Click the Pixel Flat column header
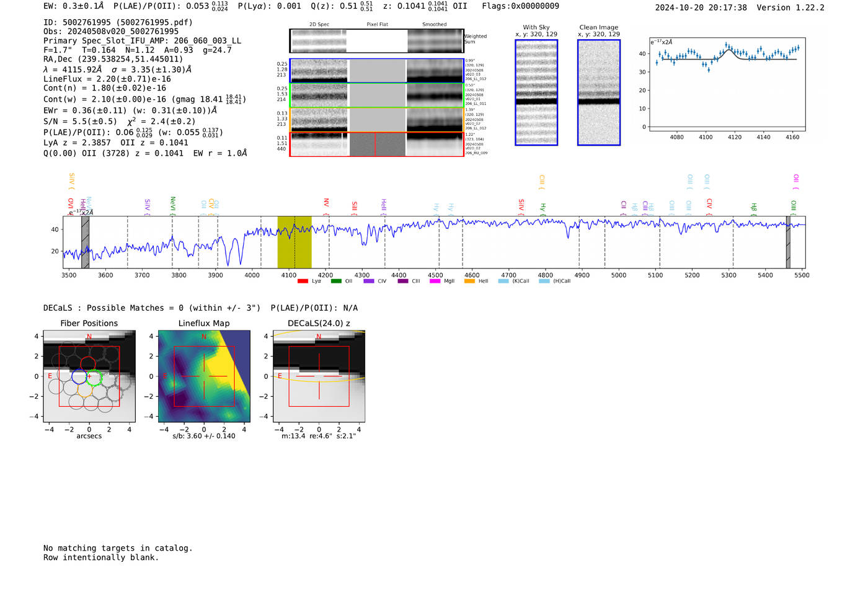868x591 pixels. (x=377, y=25)
